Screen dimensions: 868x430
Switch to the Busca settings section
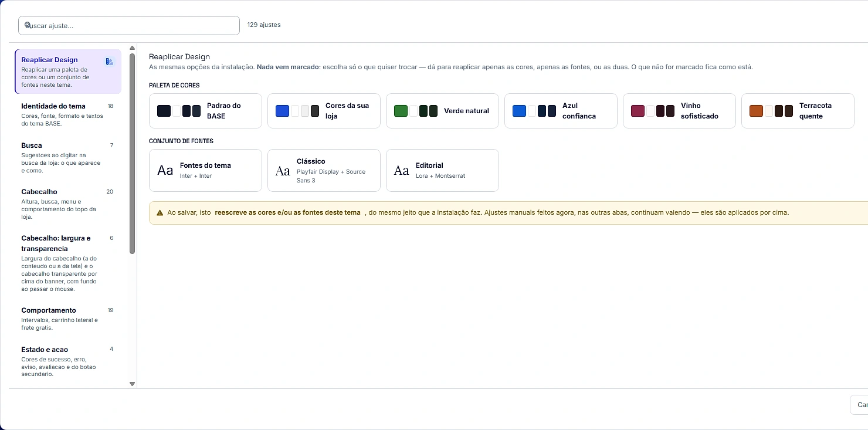[x=68, y=157]
